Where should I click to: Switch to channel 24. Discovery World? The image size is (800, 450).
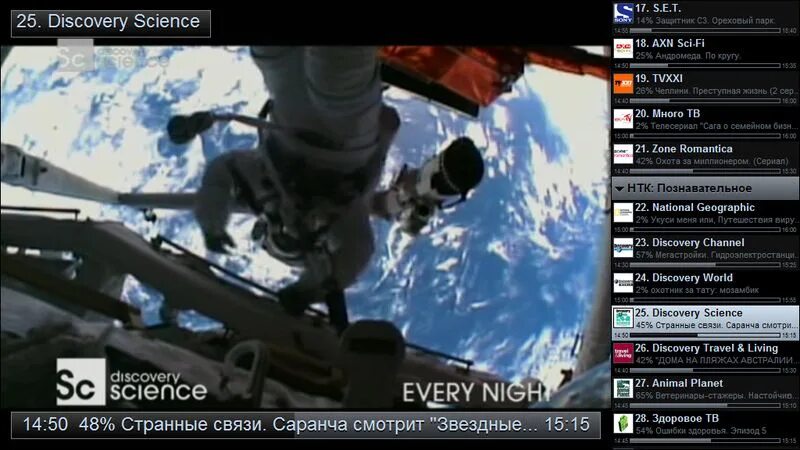(706, 287)
